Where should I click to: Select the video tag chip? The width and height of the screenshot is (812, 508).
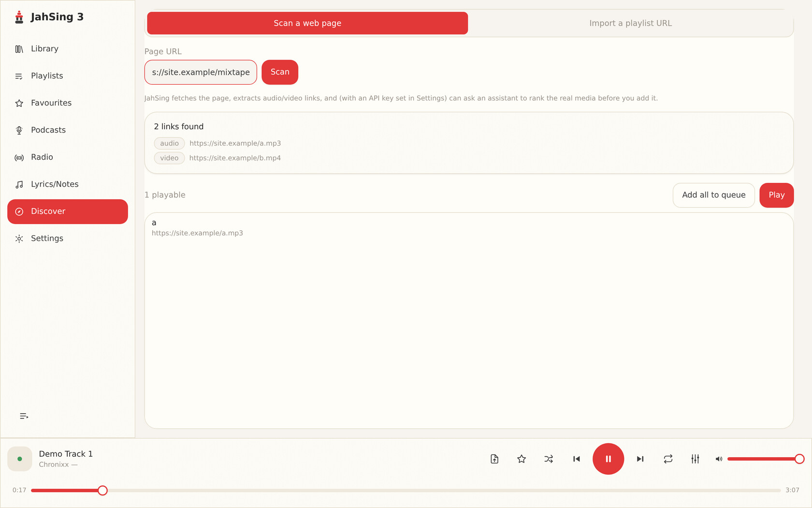169,158
